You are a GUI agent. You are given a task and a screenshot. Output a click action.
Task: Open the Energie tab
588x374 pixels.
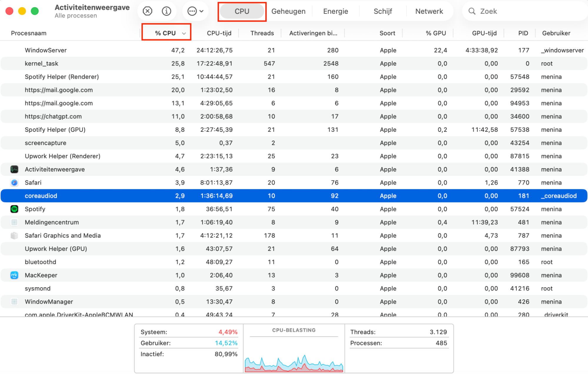click(335, 11)
